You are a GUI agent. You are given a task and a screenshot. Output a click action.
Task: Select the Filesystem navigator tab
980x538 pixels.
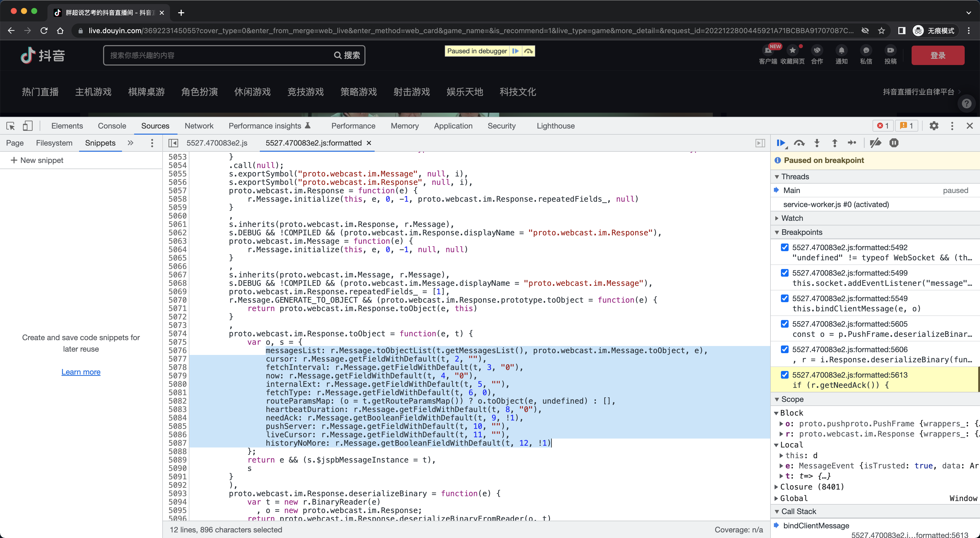(54, 143)
